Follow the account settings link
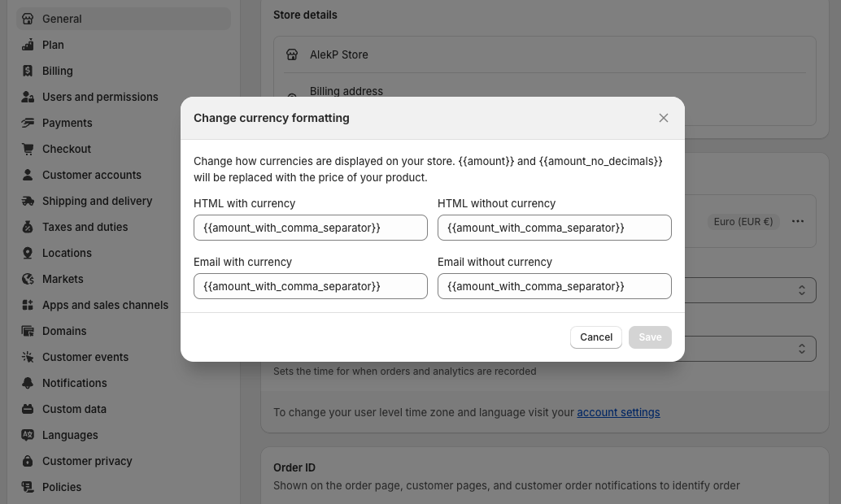 pyautogui.click(x=618, y=412)
